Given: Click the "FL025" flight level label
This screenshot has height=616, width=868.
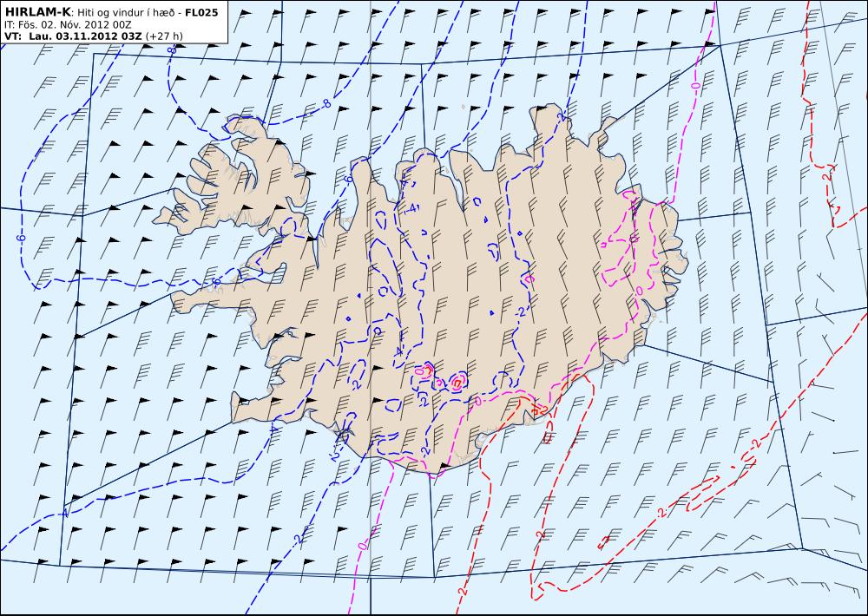Looking at the screenshot, I should pos(201,12).
